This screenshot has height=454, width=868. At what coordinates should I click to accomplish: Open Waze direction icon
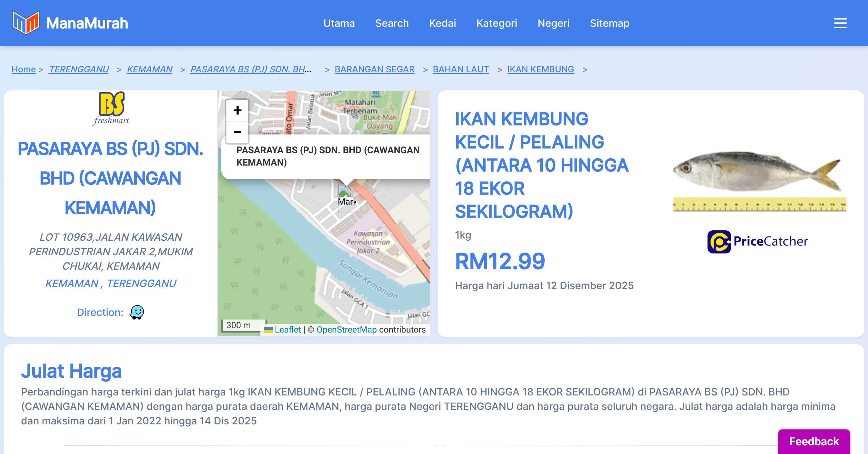[x=137, y=312]
